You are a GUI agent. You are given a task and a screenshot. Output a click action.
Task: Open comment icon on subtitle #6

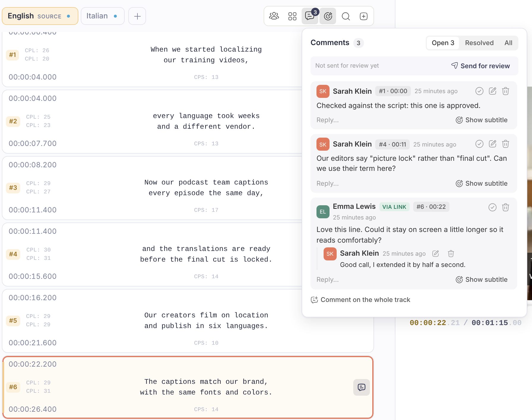362,387
